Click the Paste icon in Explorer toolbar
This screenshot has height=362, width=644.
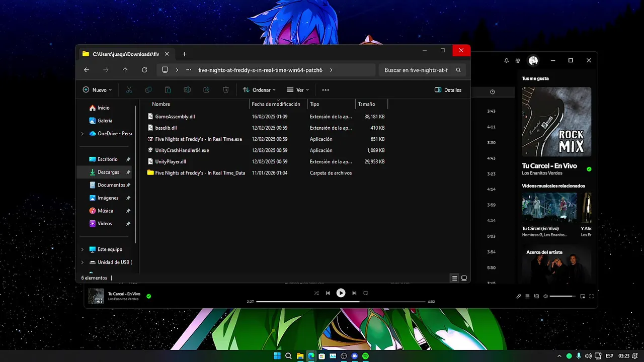(168, 90)
